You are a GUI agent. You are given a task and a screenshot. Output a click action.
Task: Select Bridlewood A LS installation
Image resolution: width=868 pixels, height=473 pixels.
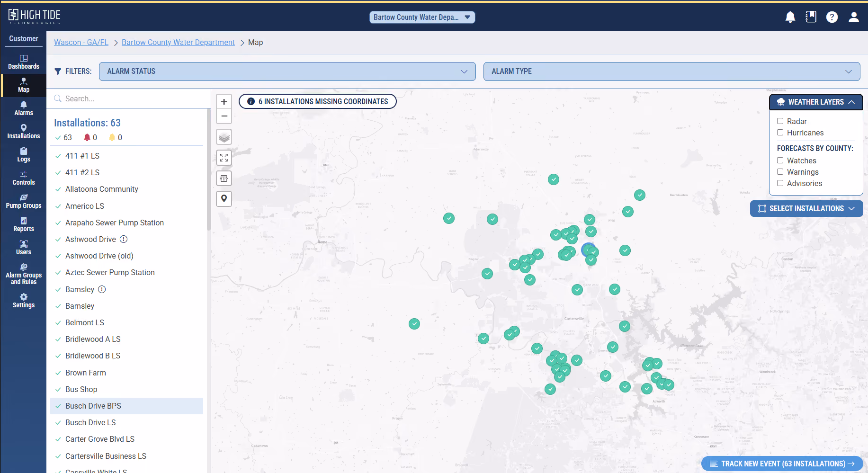tap(126, 339)
